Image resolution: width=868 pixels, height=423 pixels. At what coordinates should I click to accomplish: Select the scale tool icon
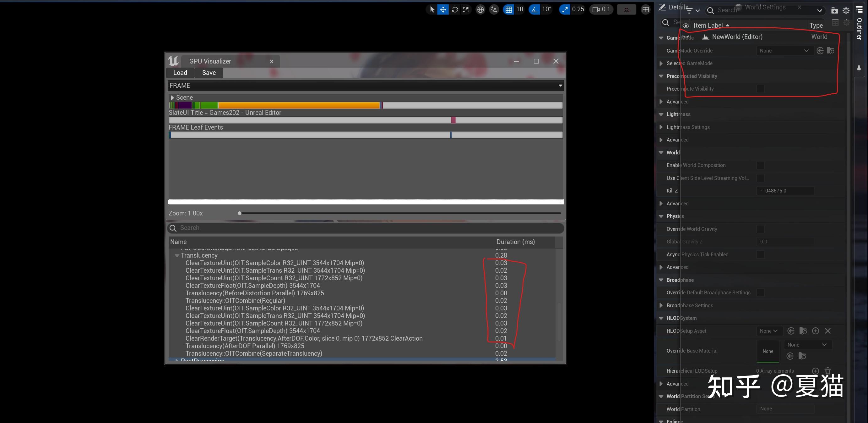[466, 9]
